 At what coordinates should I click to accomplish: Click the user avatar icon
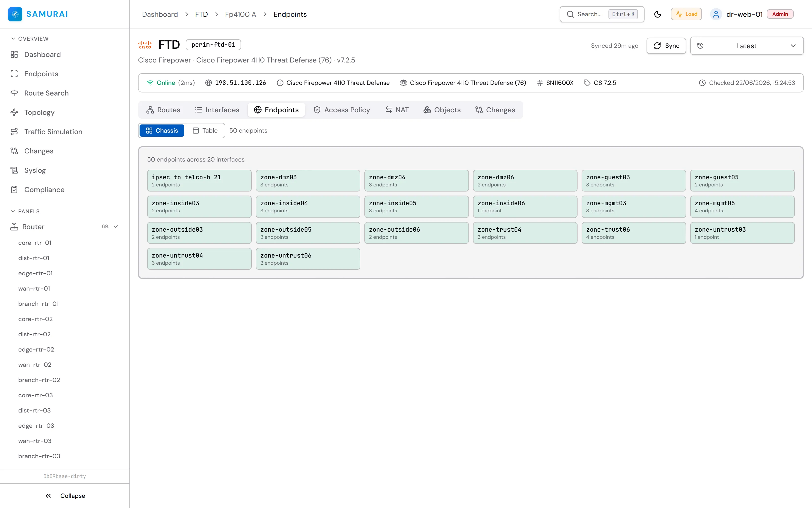tap(716, 14)
